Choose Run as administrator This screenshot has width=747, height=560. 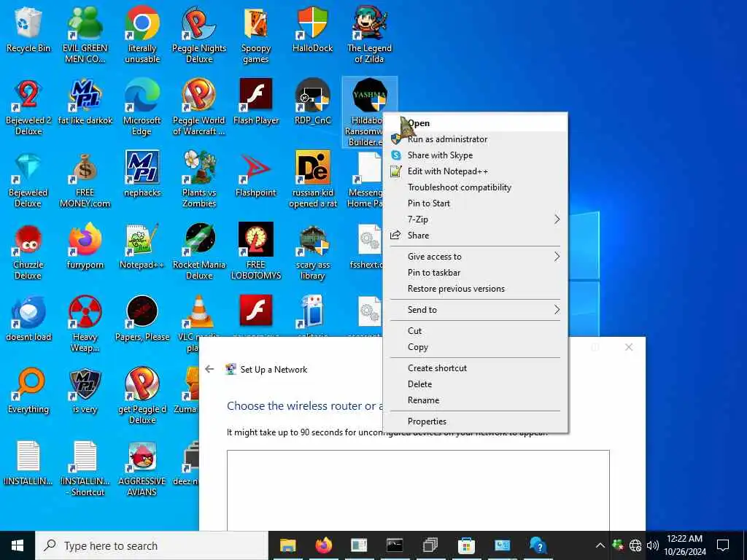475,139
